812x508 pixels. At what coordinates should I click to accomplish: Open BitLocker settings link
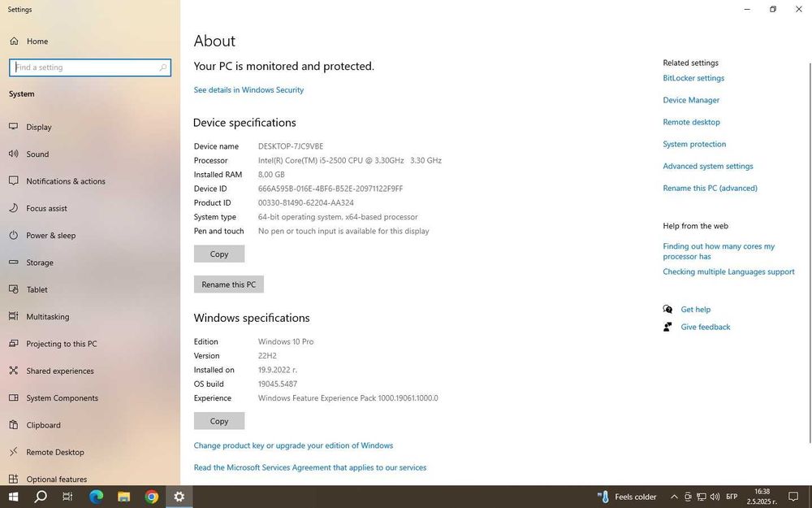[693, 78]
